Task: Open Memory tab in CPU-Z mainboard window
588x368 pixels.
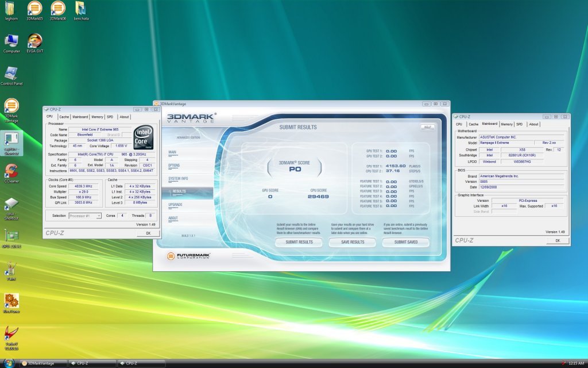Action: pyautogui.click(x=506, y=124)
